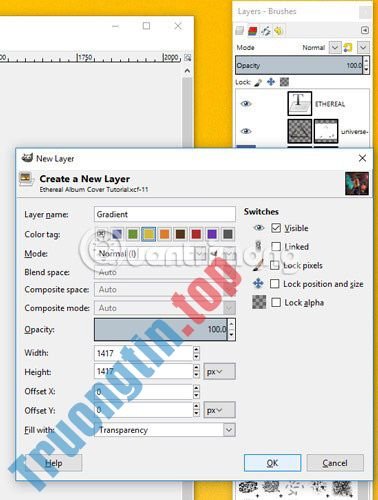Select the universe layer mask thumbnail
Image resolution: width=378 pixels, height=500 pixels.
coord(326,131)
